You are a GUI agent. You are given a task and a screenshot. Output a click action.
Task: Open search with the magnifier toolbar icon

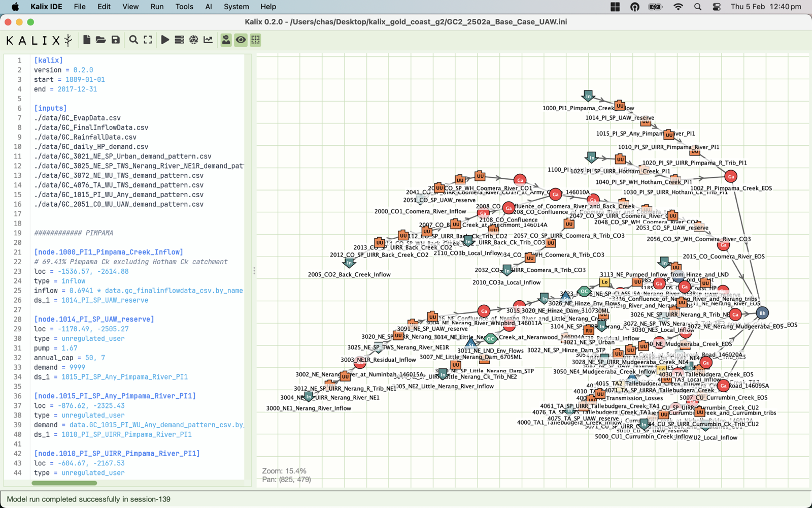133,40
